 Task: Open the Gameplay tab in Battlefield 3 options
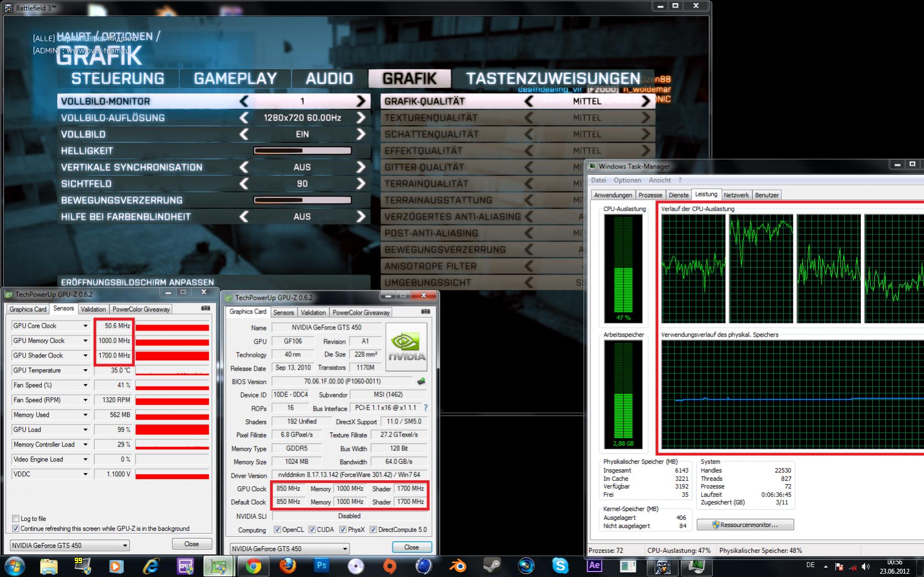pyautogui.click(x=235, y=79)
